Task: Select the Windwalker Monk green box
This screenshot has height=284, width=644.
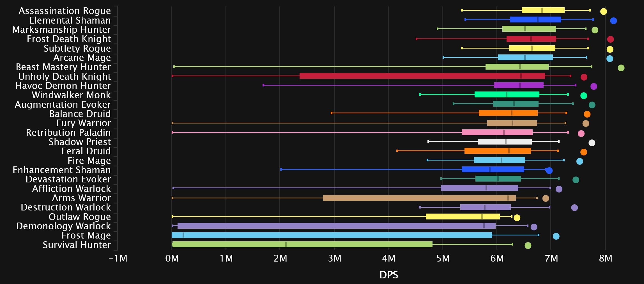Action: click(x=507, y=95)
